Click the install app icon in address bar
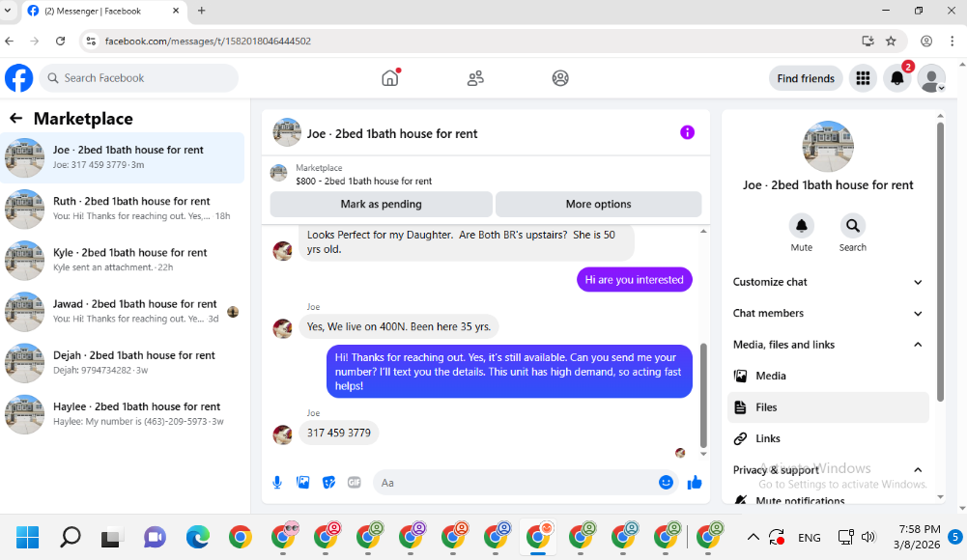 click(x=867, y=42)
